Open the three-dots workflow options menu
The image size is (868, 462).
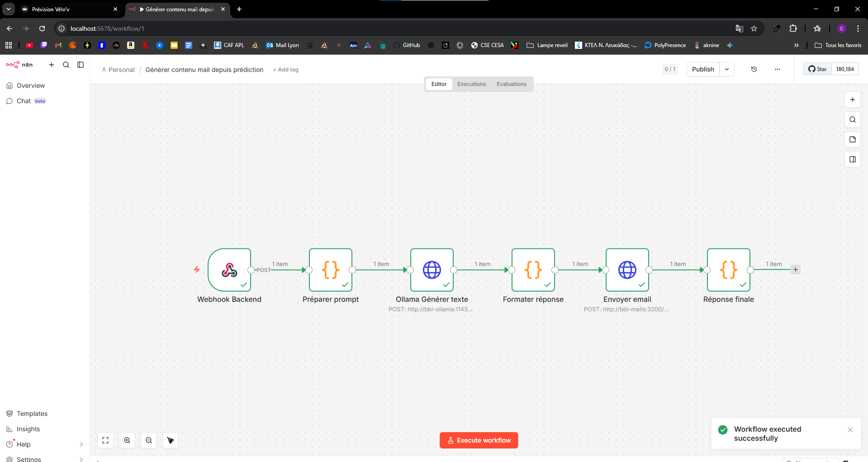coord(777,69)
